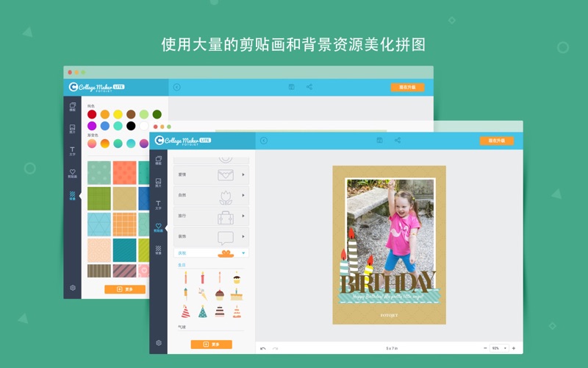The height and width of the screenshot is (368, 588).
Task: Open the 照片 photos tab in front window sidebar
Action: (158, 183)
